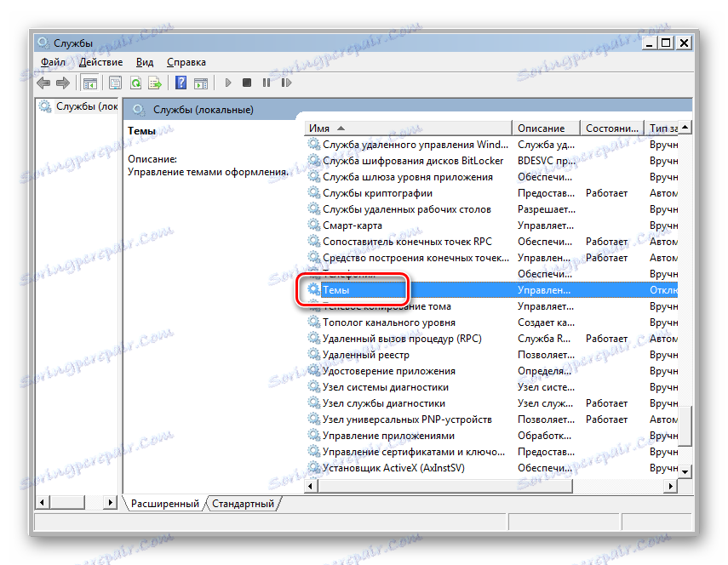The height and width of the screenshot is (565, 728).
Task: Refresh the services list
Action: point(135,83)
